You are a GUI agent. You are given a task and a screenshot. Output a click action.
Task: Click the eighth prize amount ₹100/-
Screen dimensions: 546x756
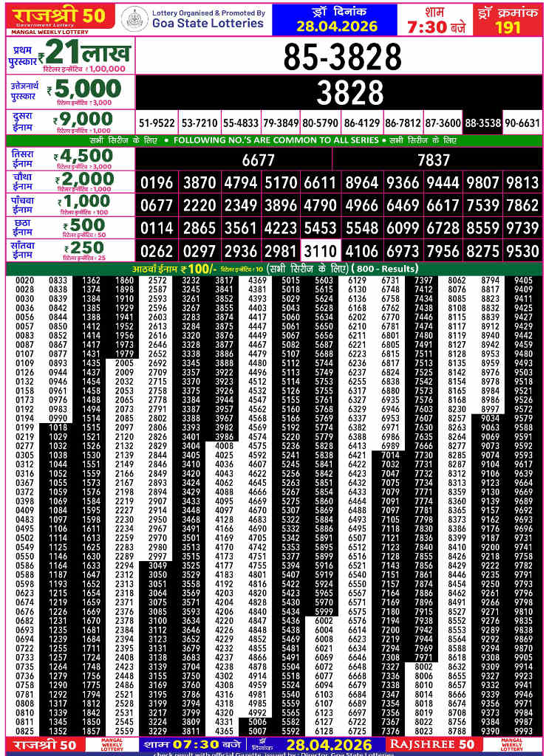pyautogui.click(x=199, y=269)
